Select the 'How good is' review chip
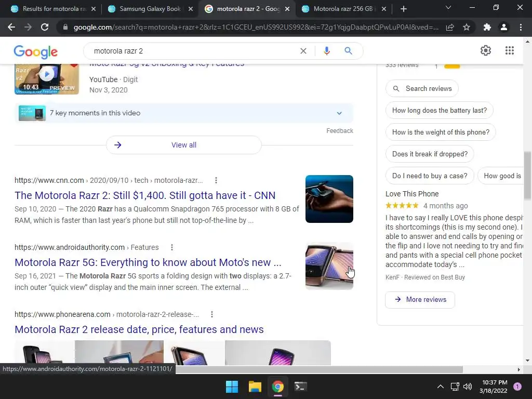532x399 pixels. click(x=500, y=176)
